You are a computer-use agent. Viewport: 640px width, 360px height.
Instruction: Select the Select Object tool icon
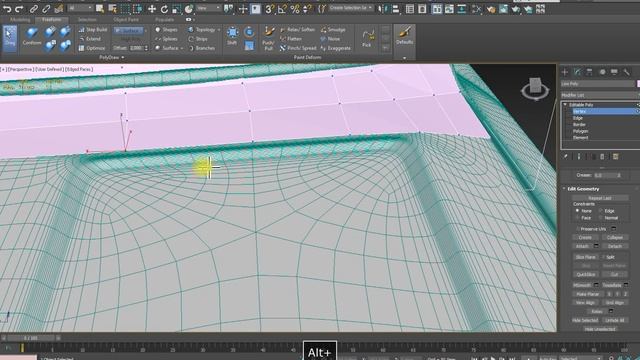[100, 9]
